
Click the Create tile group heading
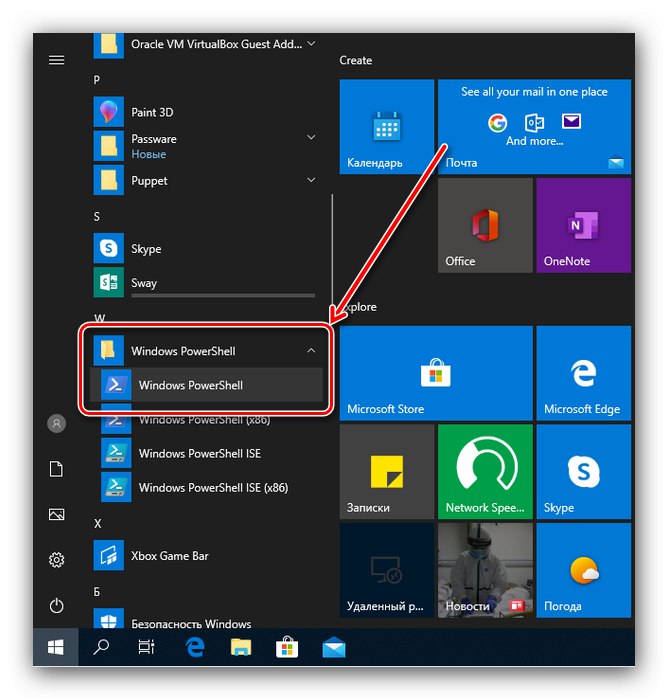pyautogui.click(x=355, y=60)
